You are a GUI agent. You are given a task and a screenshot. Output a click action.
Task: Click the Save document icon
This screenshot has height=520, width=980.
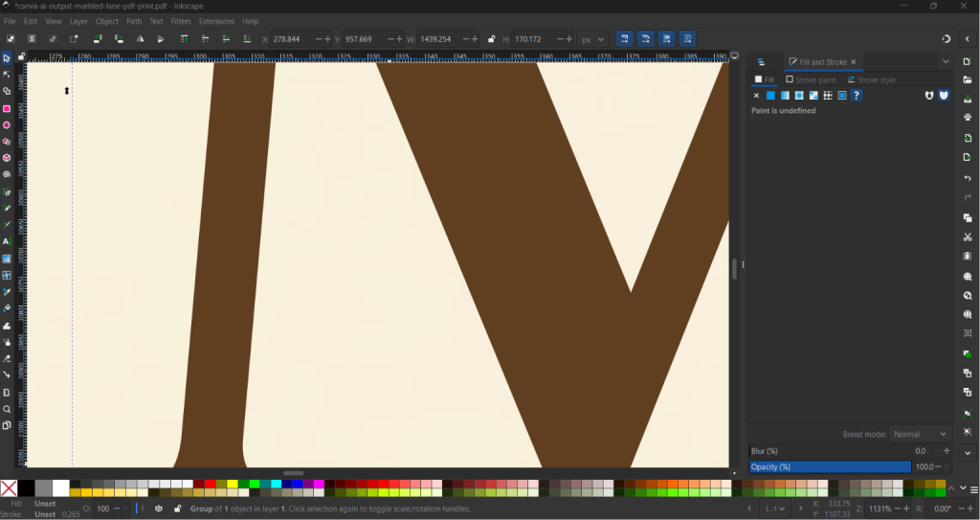click(x=968, y=99)
